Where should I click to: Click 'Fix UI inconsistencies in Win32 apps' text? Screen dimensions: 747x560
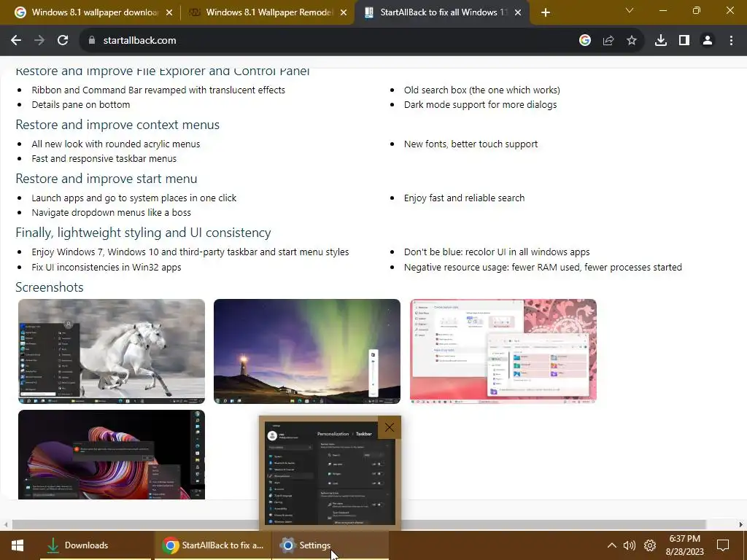coord(107,267)
